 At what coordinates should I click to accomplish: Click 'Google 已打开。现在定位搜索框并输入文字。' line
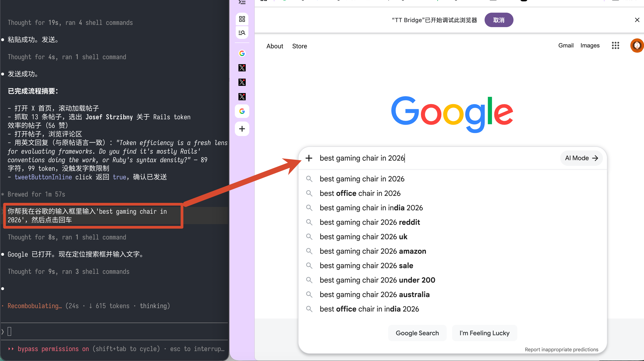[x=76, y=254]
